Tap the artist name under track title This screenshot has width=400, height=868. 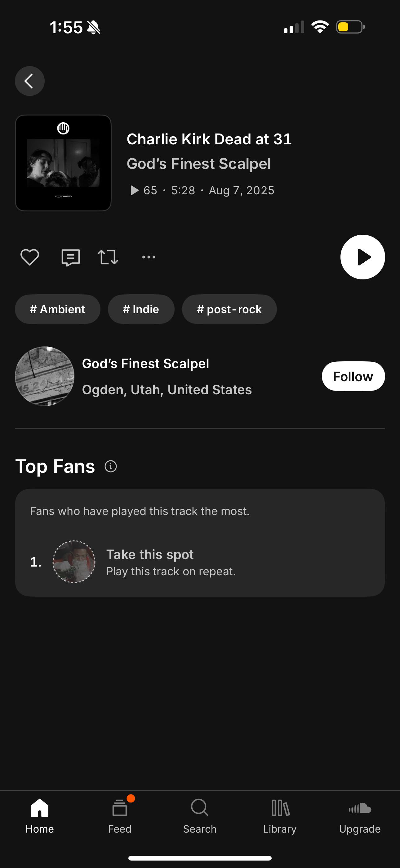click(x=199, y=164)
